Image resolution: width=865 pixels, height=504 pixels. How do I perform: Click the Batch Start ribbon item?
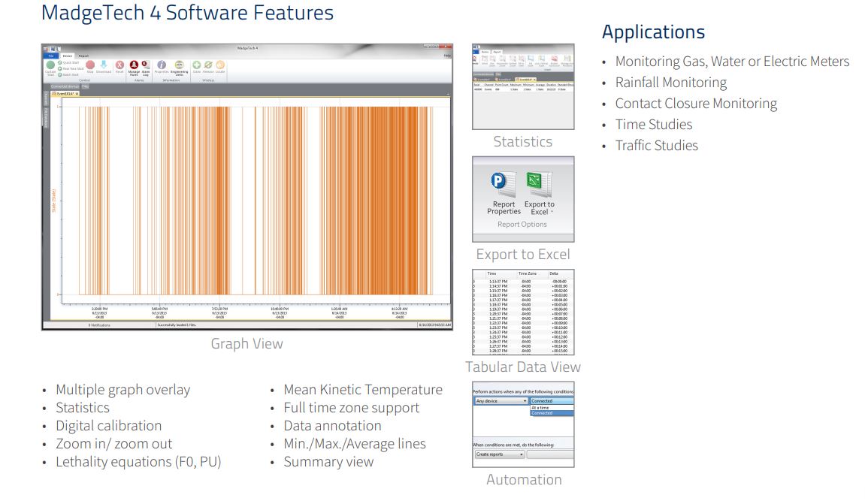pos(68,75)
